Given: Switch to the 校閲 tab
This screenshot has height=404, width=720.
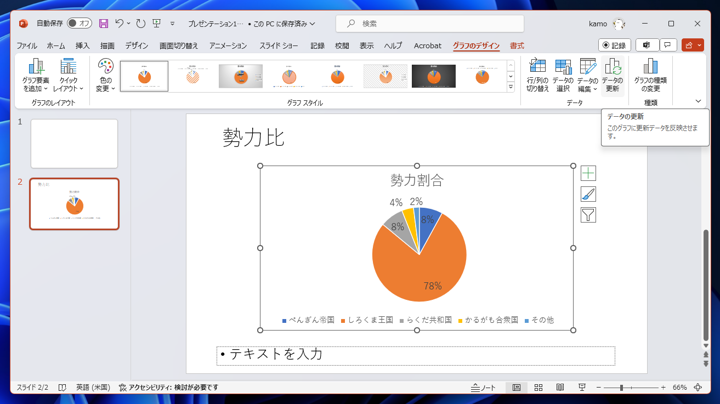Looking at the screenshot, I should pos(342,45).
